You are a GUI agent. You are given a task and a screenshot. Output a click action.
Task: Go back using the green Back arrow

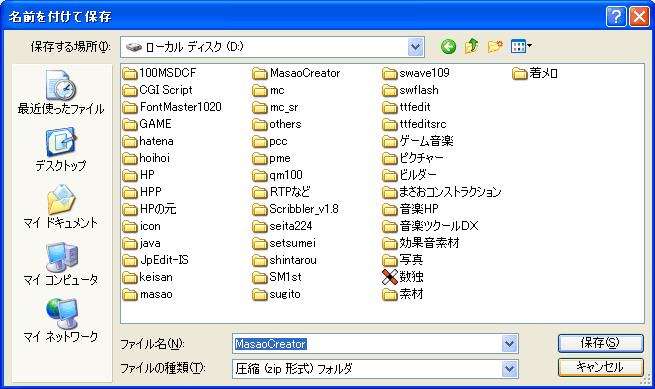pyautogui.click(x=448, y=46)
